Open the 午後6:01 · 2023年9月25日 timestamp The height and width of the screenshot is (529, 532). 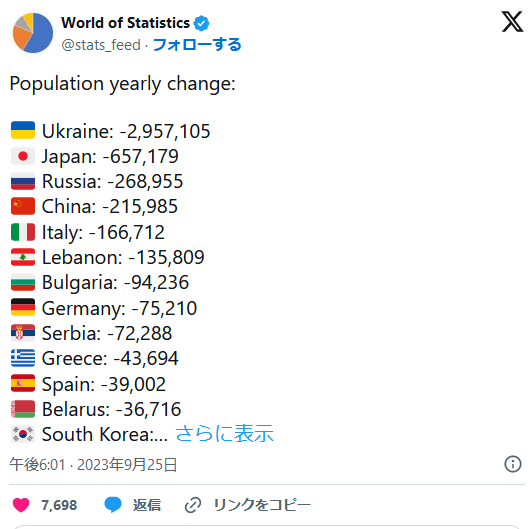(93, 465)
